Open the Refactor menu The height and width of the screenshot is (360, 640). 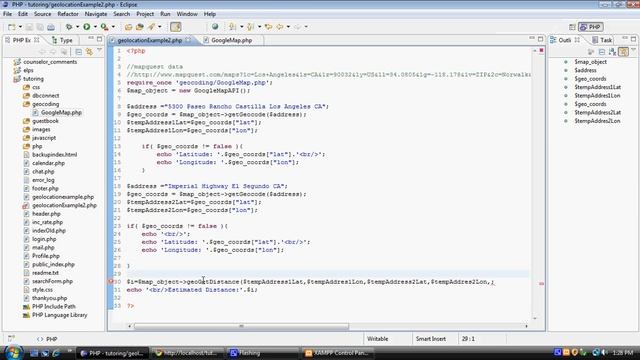68,14
